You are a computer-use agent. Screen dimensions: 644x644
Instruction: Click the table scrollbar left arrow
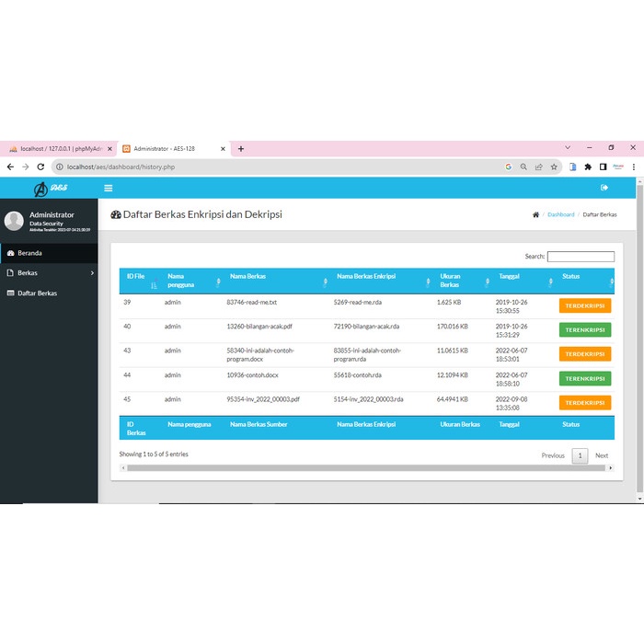click(122, 467)
